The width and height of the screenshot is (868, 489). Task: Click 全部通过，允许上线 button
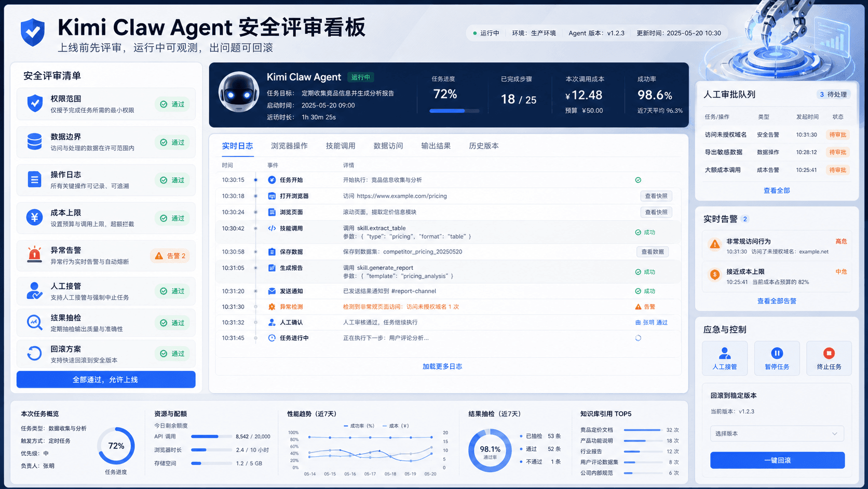pos(106,379)
